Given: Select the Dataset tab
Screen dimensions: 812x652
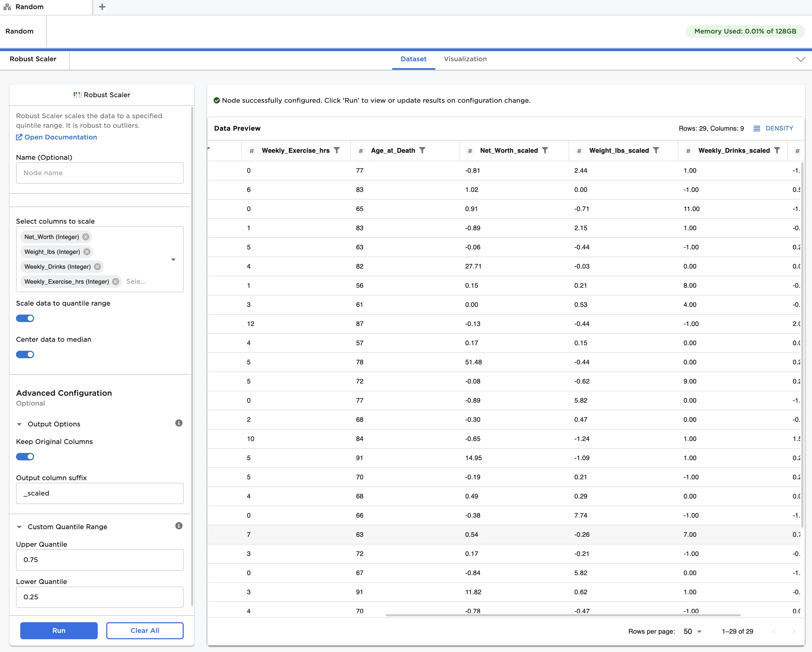Looking at the screenshot, I should pos(413,59).
